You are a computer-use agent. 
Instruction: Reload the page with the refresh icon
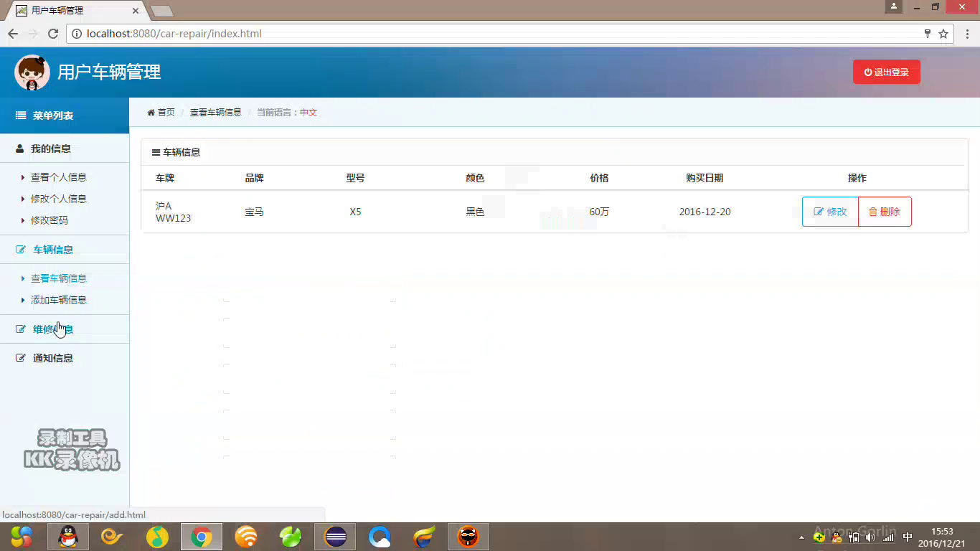(53, 34)
